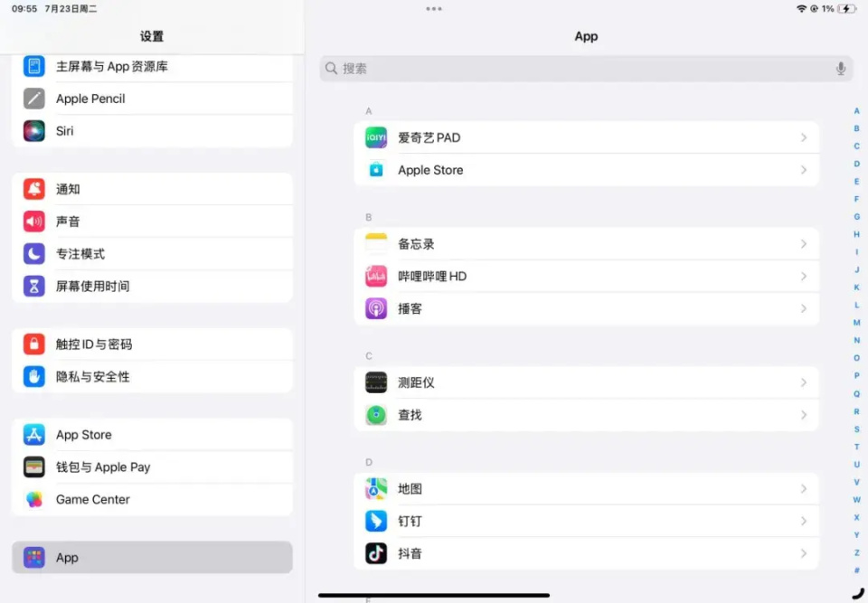Focus the 搜索 search field
868x603 pixels.
click(586, 69)
